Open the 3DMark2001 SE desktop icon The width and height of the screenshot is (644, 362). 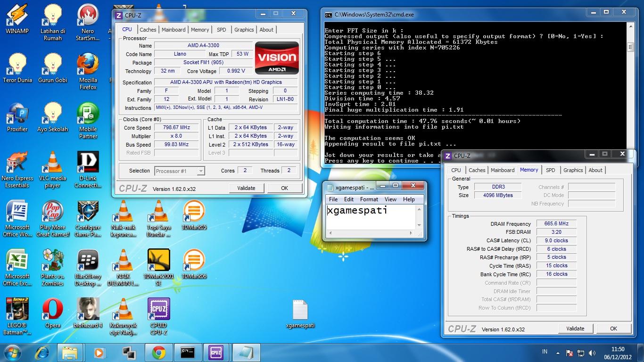tap(158, 267)
